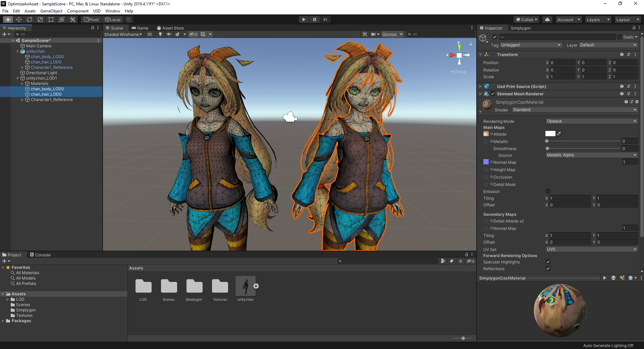The width and height of the screenshot is (644, 349).
Task: Open the Collab dropdown button
Action: click(526, 19)
